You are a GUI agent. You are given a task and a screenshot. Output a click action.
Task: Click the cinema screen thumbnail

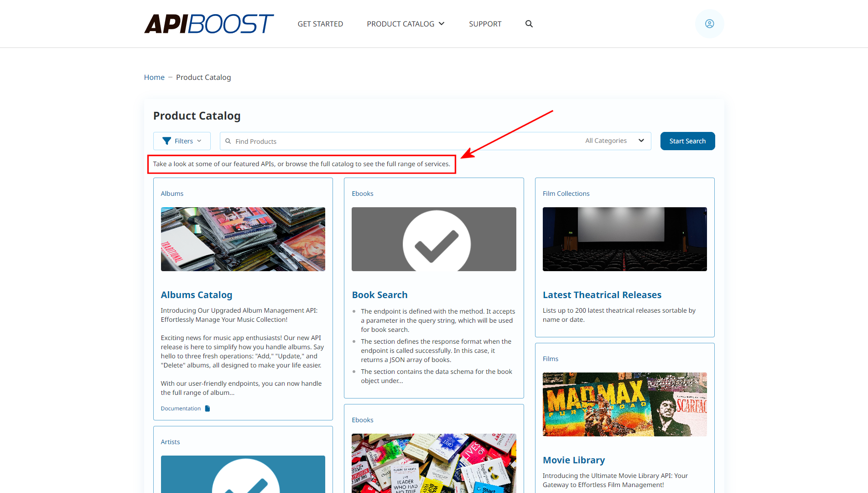tap(625, 239)
